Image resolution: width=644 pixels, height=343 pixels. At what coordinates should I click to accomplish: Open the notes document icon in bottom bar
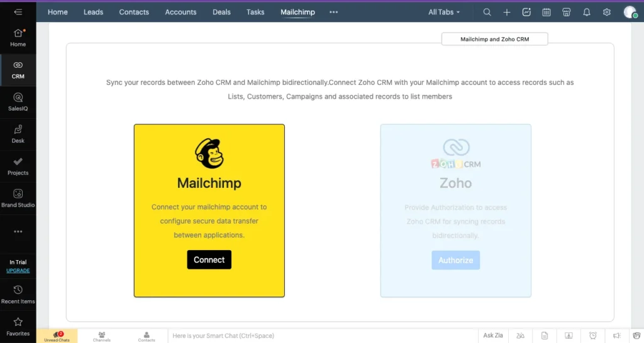[x=544, y=335]
